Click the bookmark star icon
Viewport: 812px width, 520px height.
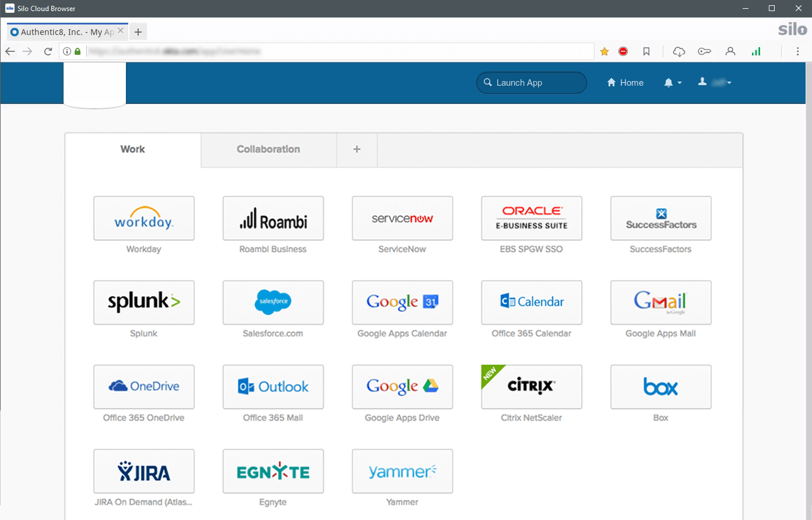pos(604,51)
